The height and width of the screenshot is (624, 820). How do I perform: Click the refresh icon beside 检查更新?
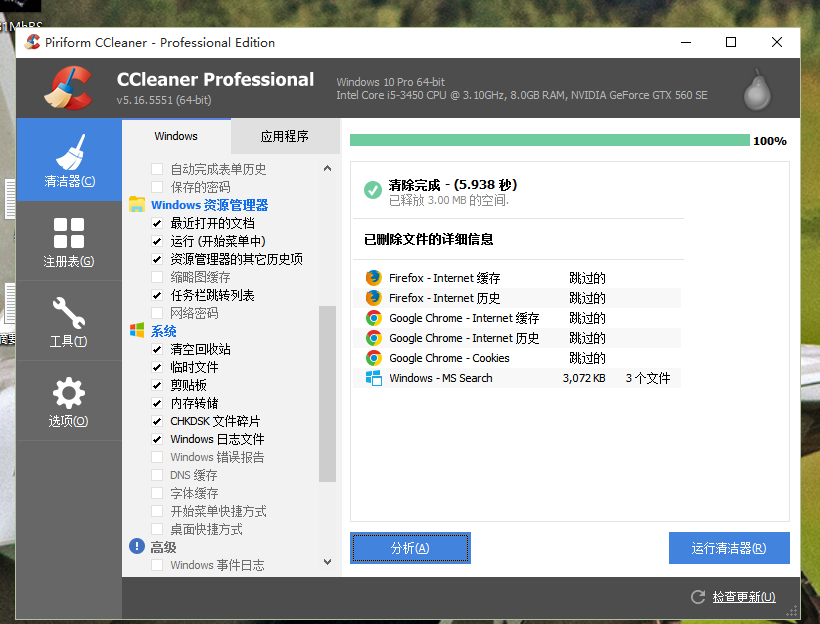coord(698,597)
